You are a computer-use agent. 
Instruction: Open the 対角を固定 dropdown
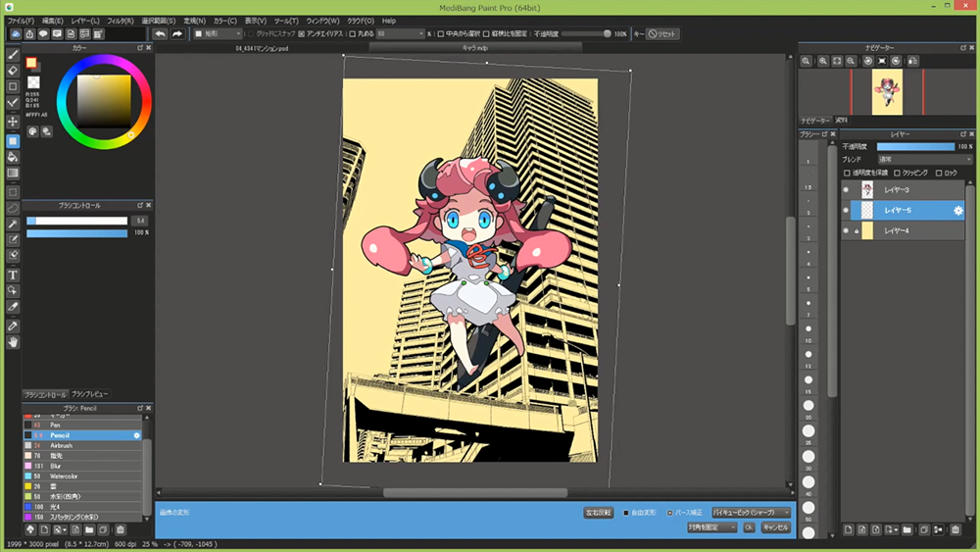[711, 527]
